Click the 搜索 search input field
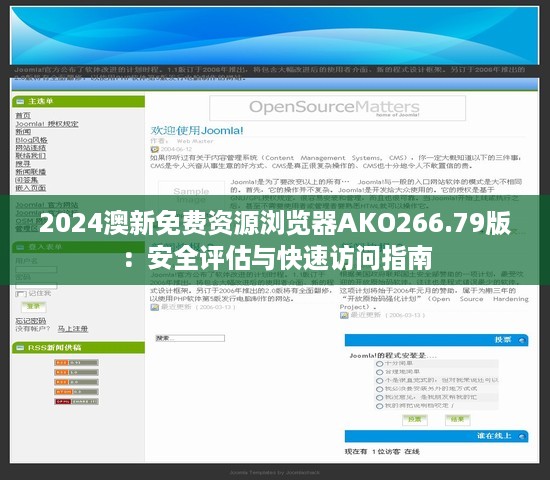This screenshot has width=550, height=480. (190, 338)
